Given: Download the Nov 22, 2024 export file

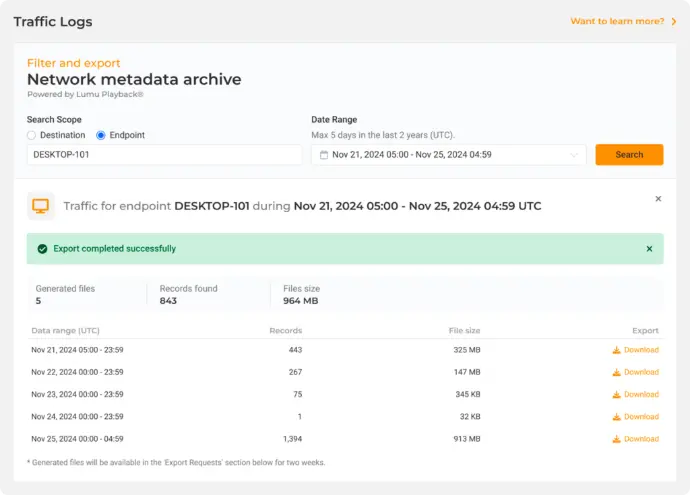Looking at the screenshot, I should coord(636,372).
